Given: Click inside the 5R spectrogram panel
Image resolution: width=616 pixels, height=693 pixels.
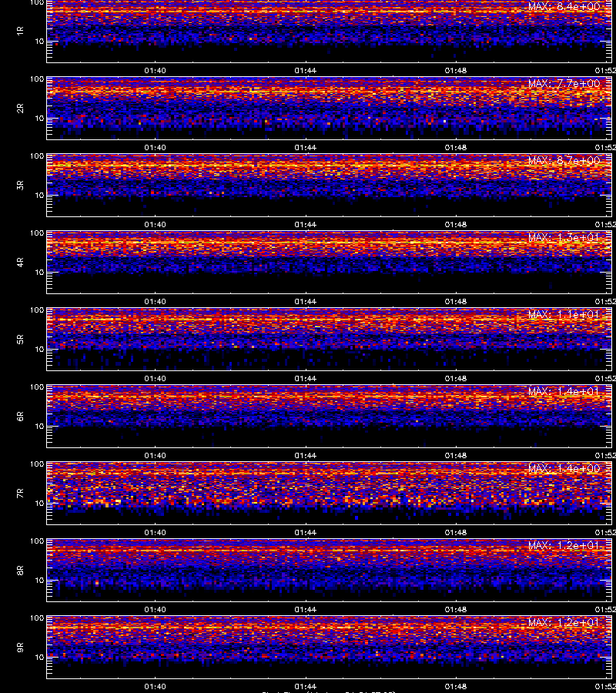Looking at the screenshot, I should 330,340.
